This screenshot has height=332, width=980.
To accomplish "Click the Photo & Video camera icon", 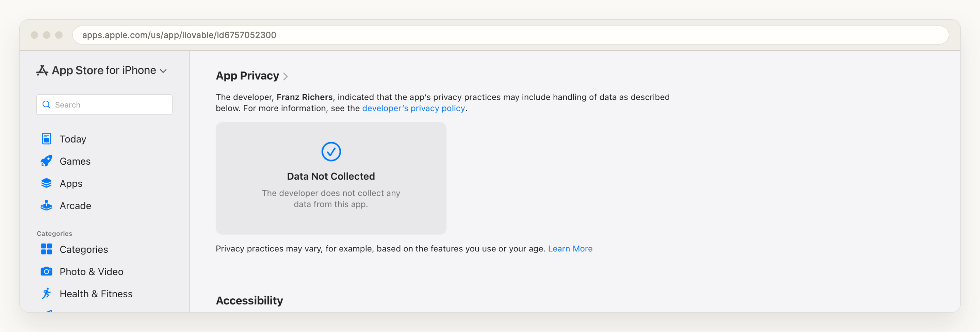I will coord(46,271).
